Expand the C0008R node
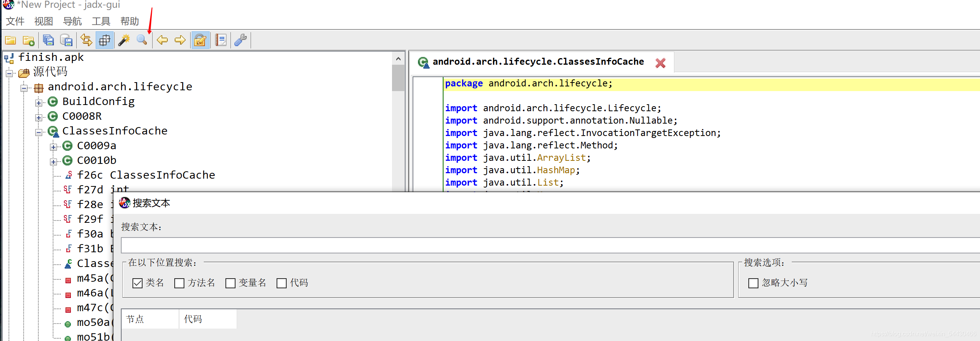980x341 pixels. [x=39, y=117]
